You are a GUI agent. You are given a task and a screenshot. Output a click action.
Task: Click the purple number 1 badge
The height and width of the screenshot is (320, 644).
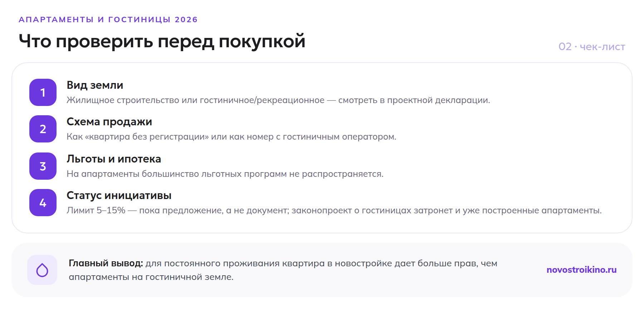tap(43, 92)
